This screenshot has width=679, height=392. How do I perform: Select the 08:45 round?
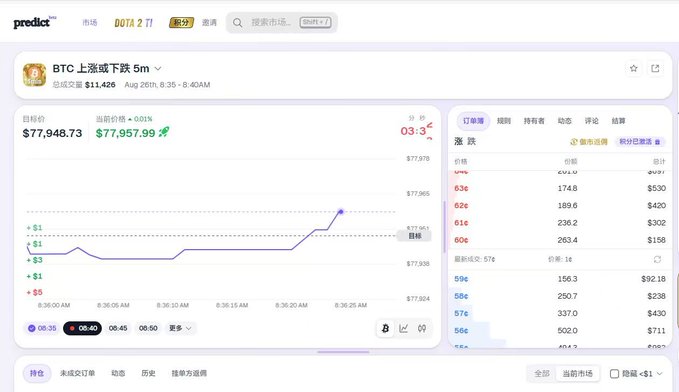pos(118,328)
